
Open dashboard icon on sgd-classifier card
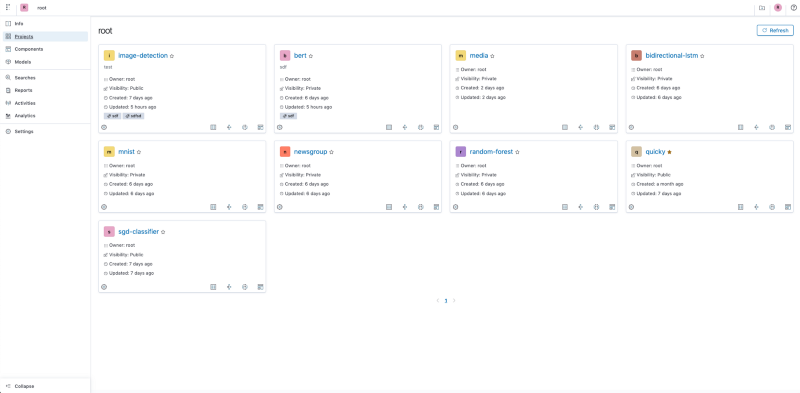click(260, 287)
